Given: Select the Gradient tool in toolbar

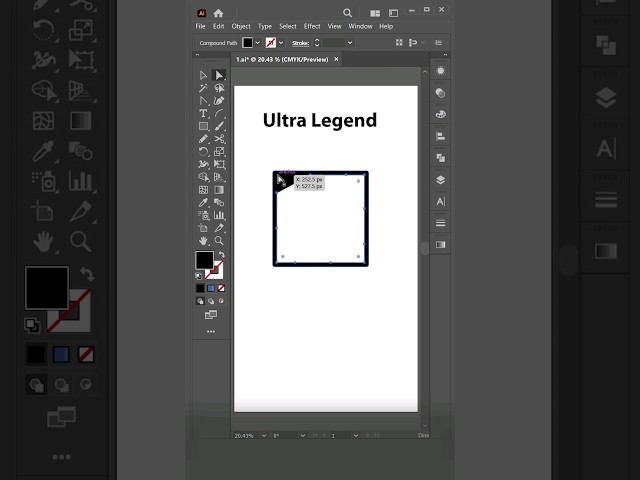Looking at the screenshot, I should [x=219, y=190].
